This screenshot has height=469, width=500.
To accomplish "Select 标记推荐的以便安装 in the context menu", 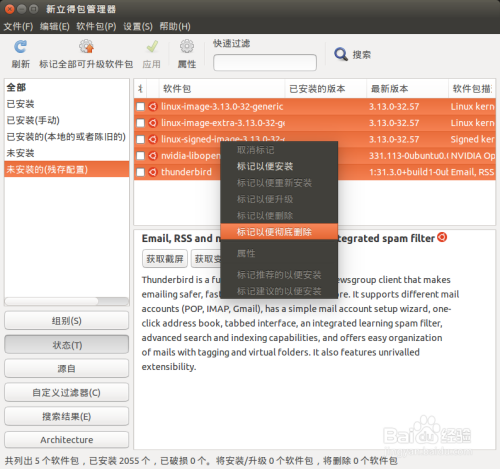I will point(279,275).
